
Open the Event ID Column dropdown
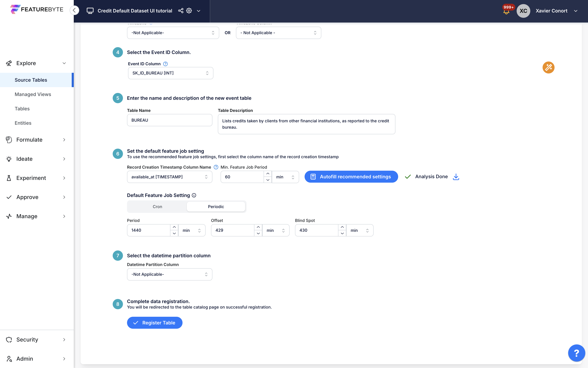[170, 73]
